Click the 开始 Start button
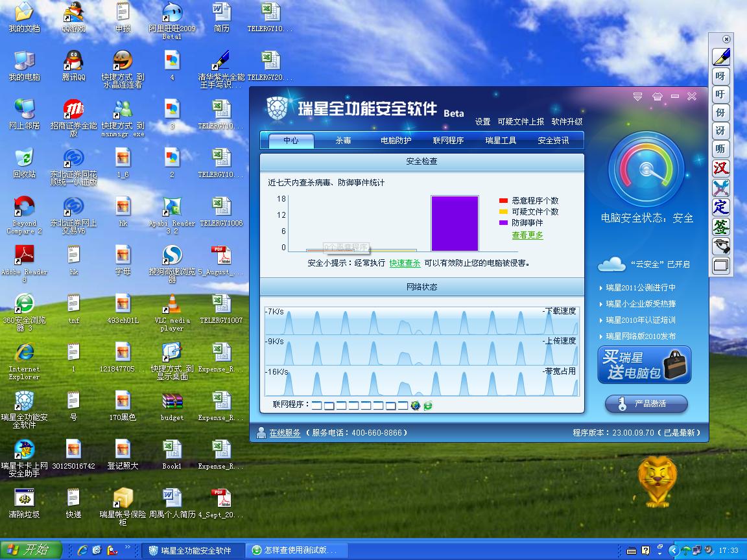The width and height of the screenshot is (747, 560). pyautogui.click(x=31, y=550)
